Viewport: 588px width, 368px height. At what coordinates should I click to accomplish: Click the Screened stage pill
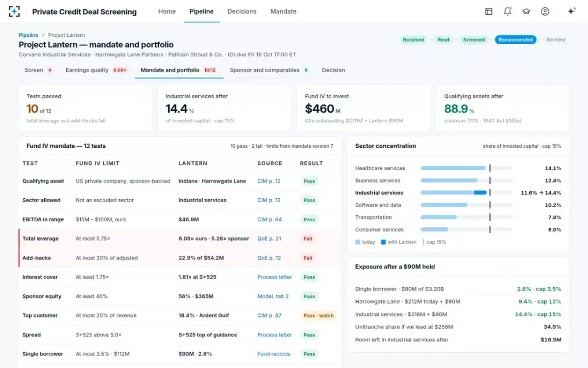pos(474,40)
